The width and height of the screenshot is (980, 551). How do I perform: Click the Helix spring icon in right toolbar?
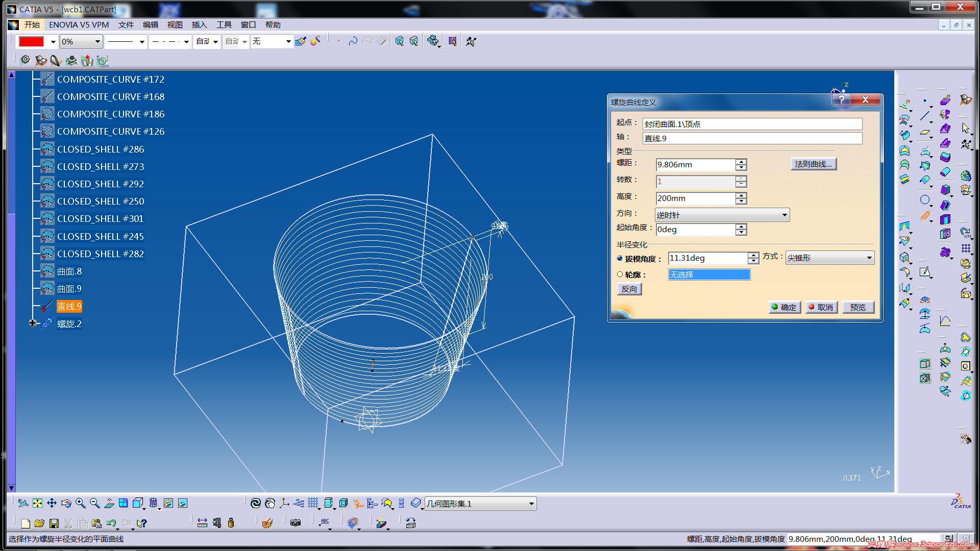point(925,216)
